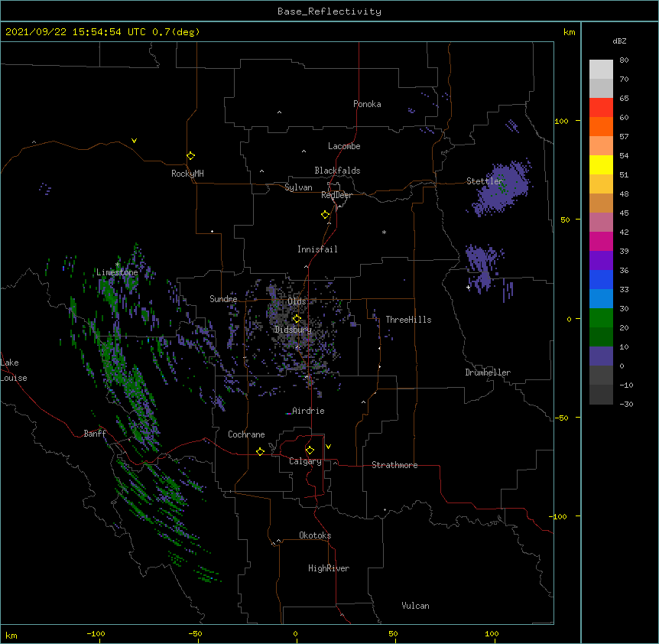Click the 33 dBZ blue color swatch
This screenshot has height=644, width=659.
point(601,298)
